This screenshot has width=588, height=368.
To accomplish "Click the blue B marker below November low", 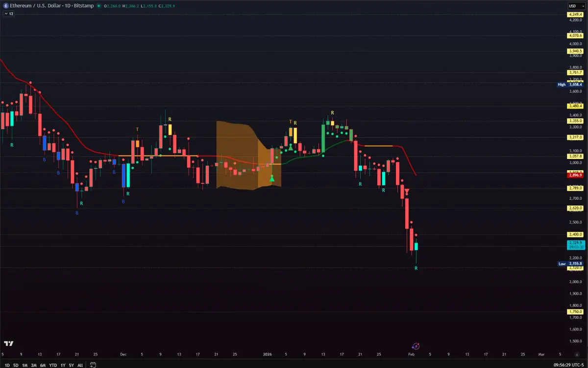I will pyautogui.click(x=77, y=212).
